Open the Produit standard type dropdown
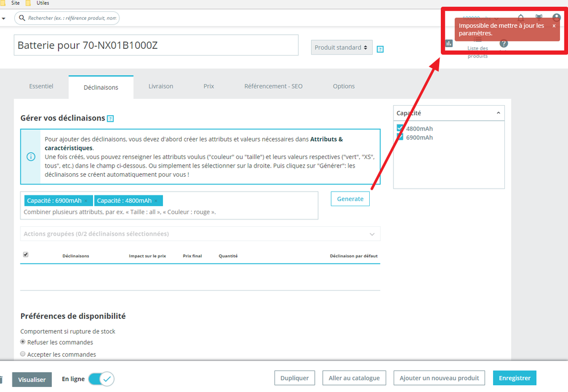568x392 pixels. 341,48
